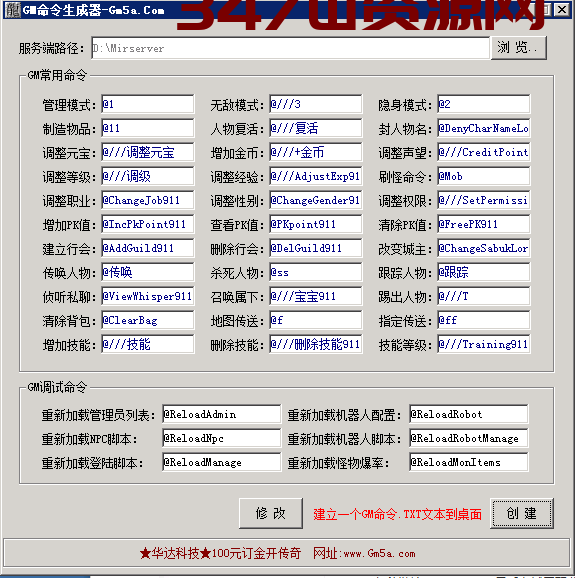This screenshot has width=575, height=578.
Task: Click the 调整元宝 command field
Action: pos(147,152)
